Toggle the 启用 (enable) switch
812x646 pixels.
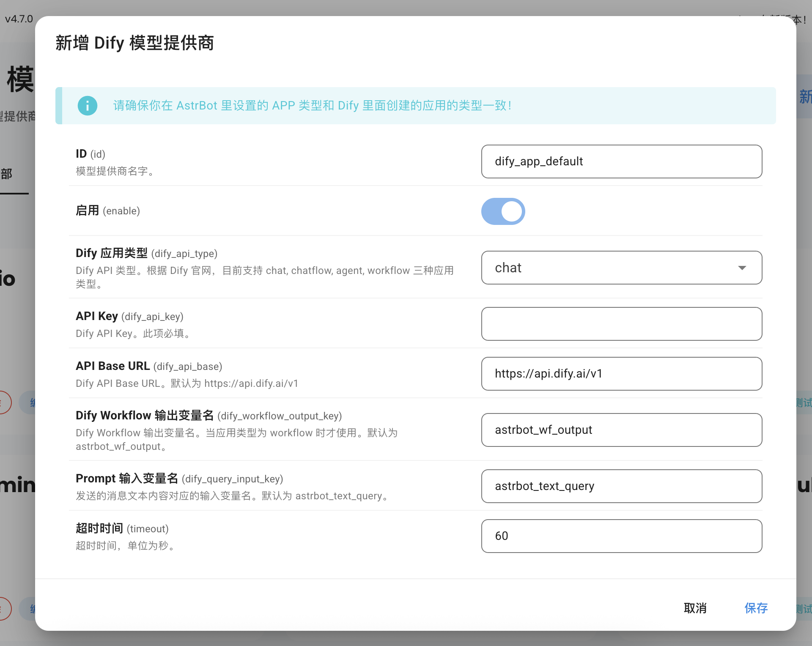(x=503, y=211)
